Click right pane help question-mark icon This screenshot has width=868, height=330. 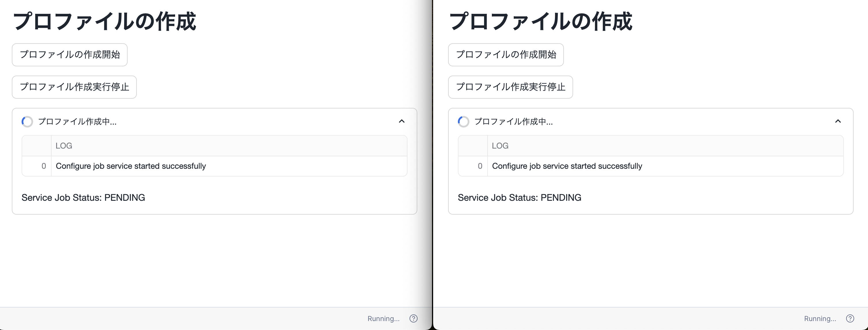coord(850,318)
